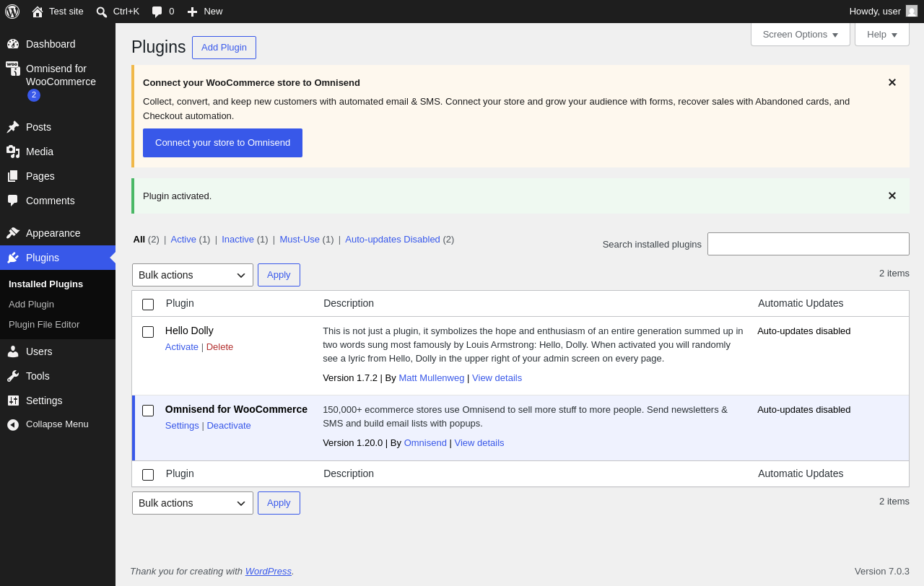Click the Collapse Menu arrow icon
This screenshot has height=586, width=924.
13,424
